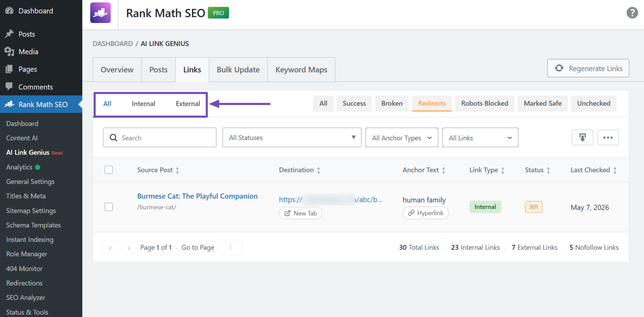
Task: Click the Comments bubble icon in sidebar
Action: [x=9, y=86]
